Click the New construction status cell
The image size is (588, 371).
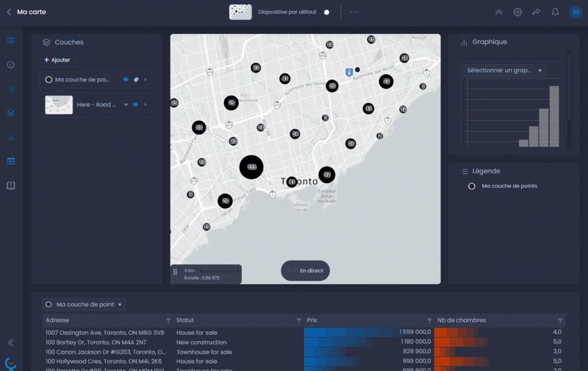pos(202,342)
